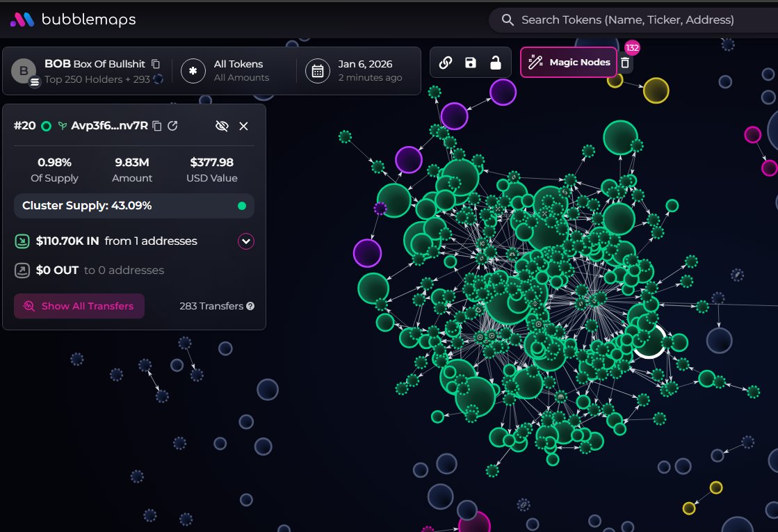Click the green ring icon beside #20
This screenshot has width=778, height=532.
(x=46, y=126)
